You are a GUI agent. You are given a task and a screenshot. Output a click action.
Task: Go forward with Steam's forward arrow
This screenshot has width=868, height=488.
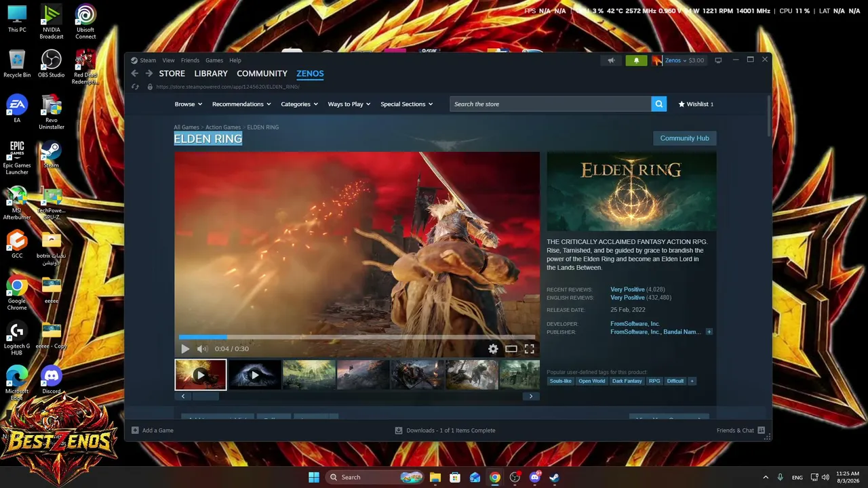tap(149, 73)
